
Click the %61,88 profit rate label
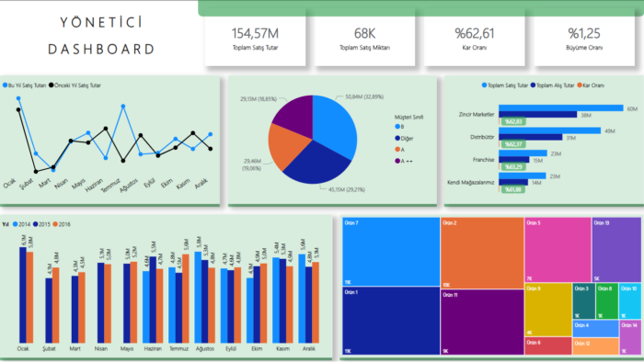(513, 189)
